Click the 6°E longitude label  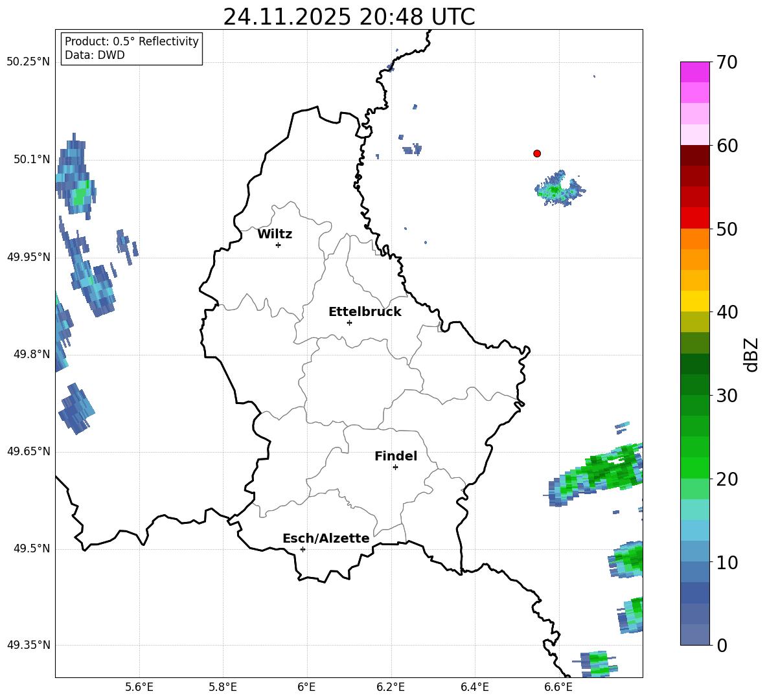[306, 687]
